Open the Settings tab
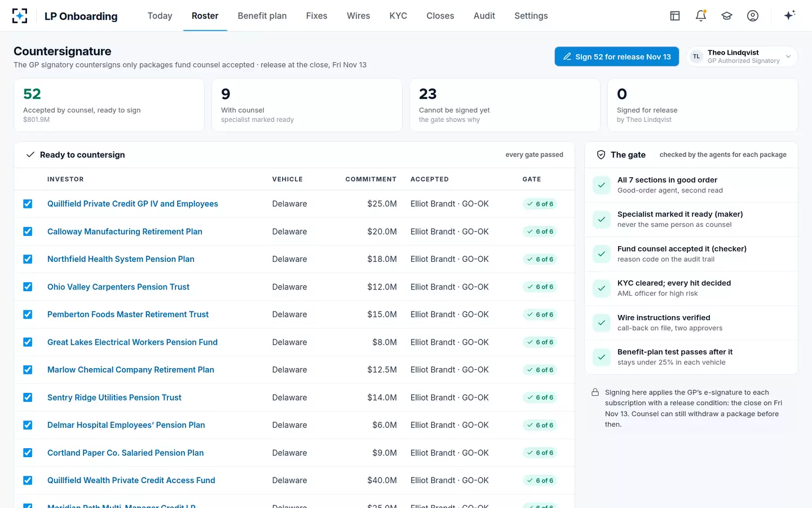 pos(531,16)
